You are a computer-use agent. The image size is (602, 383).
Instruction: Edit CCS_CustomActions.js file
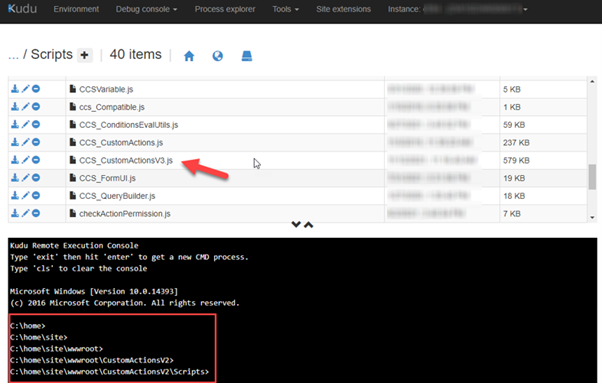coord(25,142)
